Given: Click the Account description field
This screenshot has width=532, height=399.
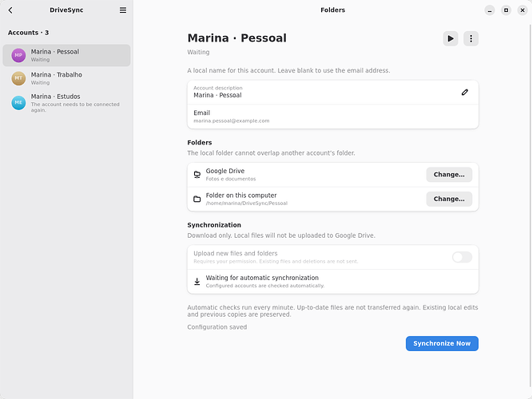Looking at the screenshot, I should pyautogui.click(x=333, y=93).
